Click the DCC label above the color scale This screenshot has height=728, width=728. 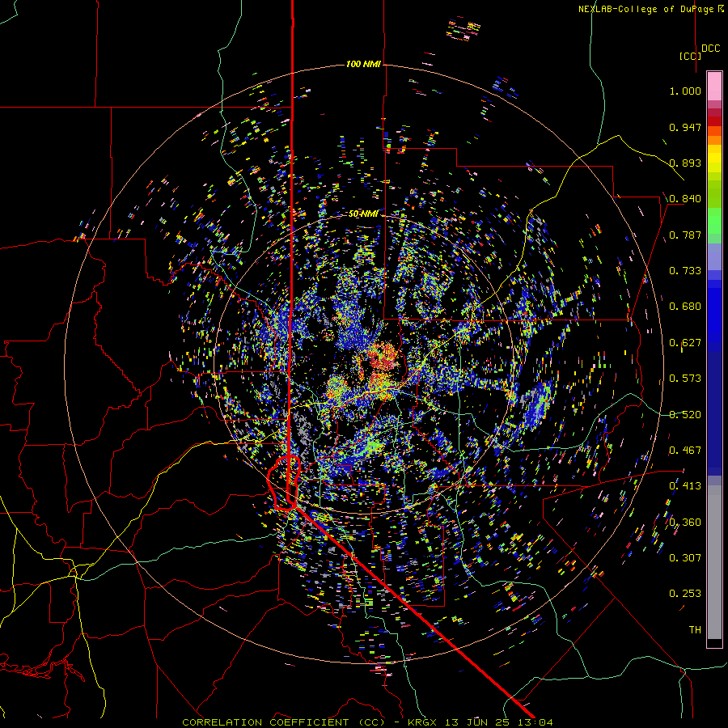click(711, 49)
